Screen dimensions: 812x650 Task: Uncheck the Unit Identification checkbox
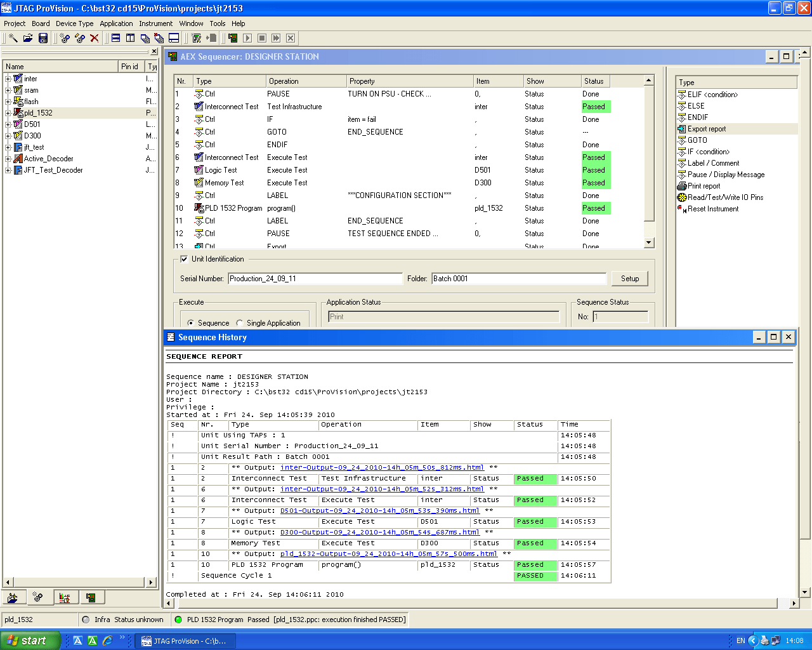click(184, 258)
